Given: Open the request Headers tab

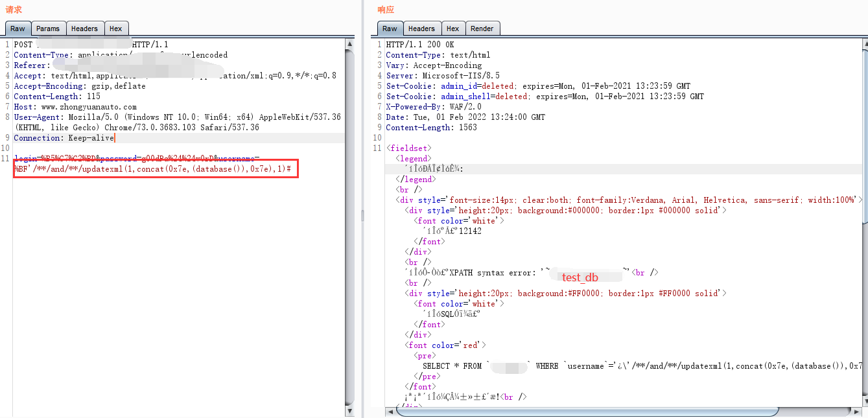Looking at the screenshot, I should point(84,29).
